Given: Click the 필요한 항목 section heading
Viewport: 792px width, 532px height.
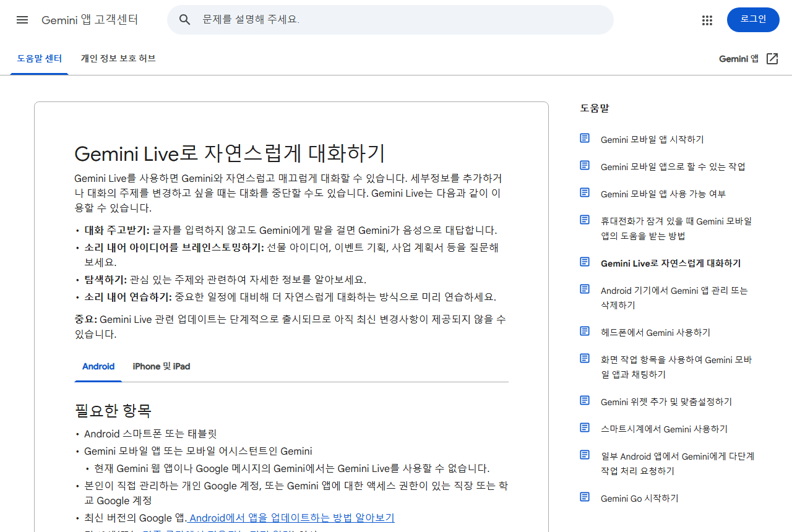Looking at the screenshot, I should (113, 411).
